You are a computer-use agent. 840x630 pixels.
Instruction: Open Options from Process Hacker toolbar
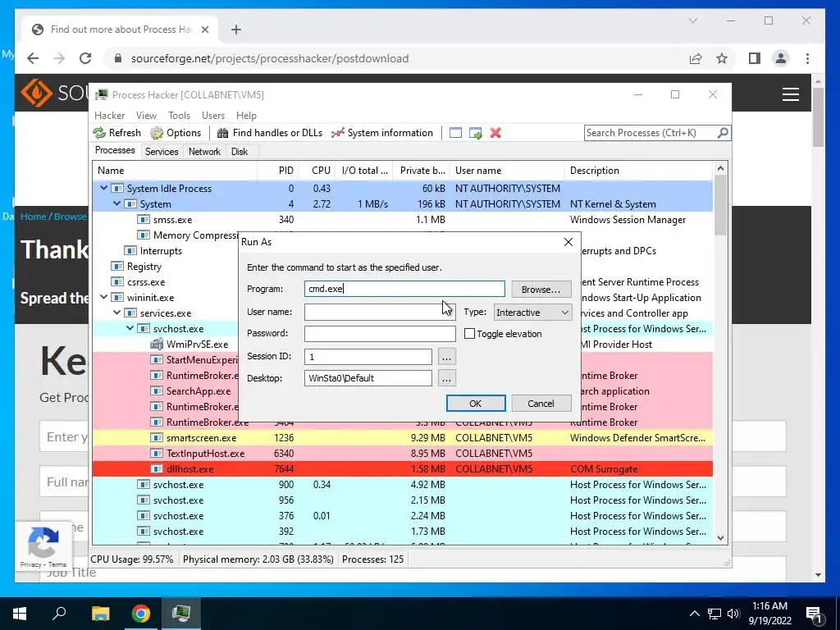click(x=176, y=133)
